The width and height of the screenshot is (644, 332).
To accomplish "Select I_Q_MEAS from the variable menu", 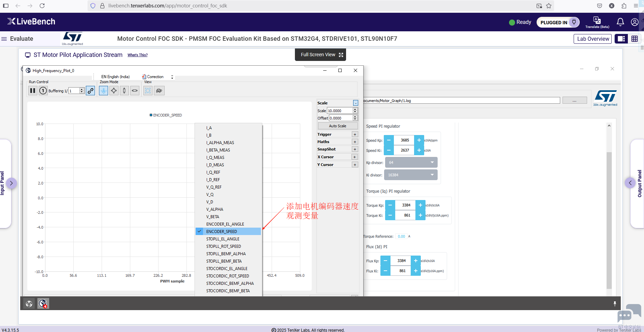I will [x=215, y=157].
